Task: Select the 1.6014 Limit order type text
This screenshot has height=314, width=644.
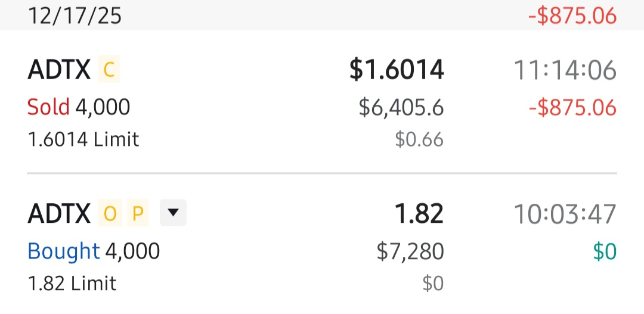Action: tap(83, 139)
